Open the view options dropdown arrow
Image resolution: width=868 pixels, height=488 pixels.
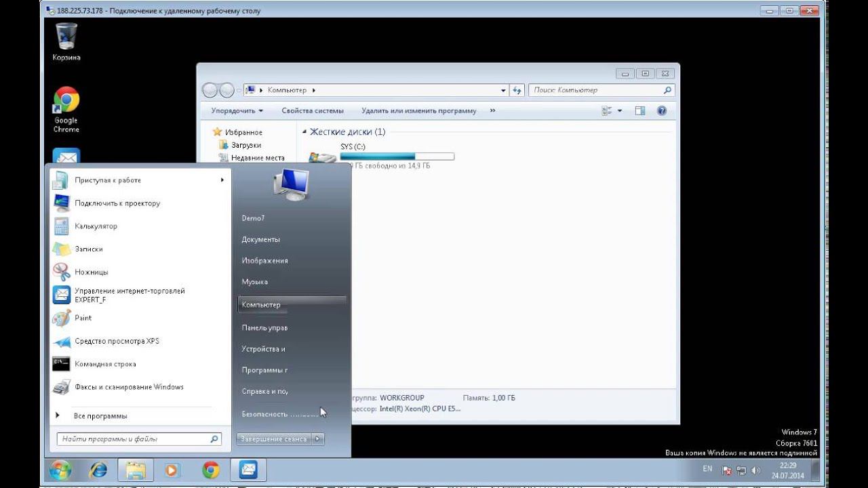point(619,110)
